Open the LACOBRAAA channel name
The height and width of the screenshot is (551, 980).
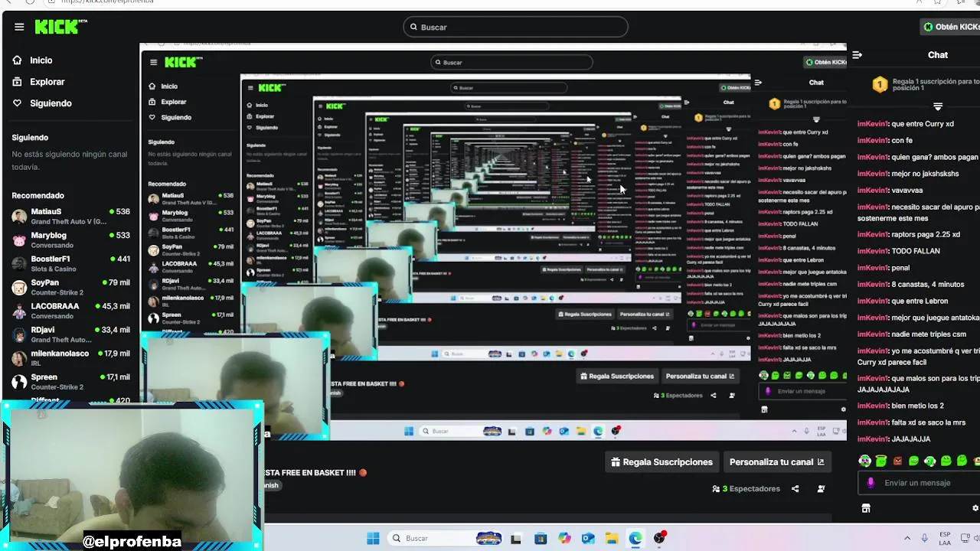pos(55,306)
